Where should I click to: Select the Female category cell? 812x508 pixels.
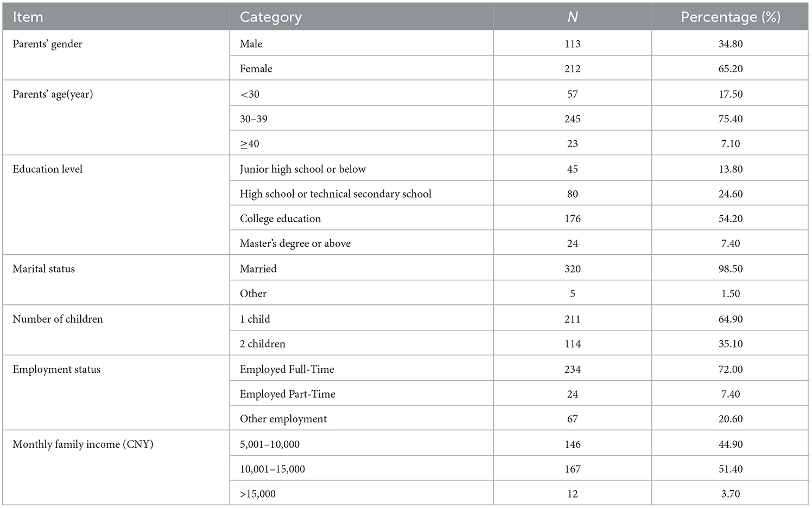256,68
